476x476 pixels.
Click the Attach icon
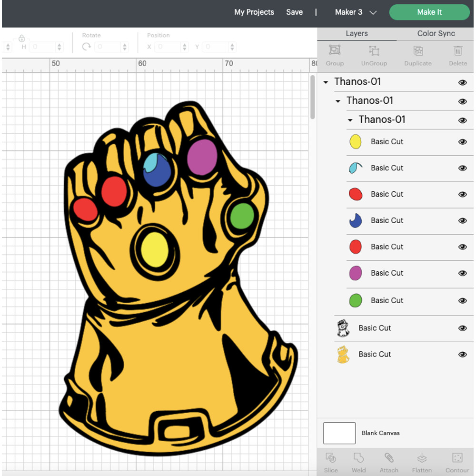389,462
